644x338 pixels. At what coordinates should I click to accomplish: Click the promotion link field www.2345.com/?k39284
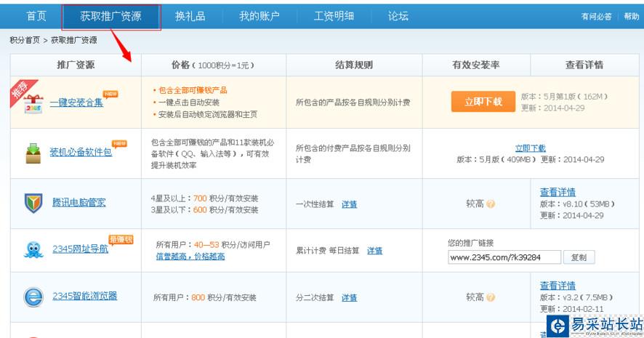(504, 257)
